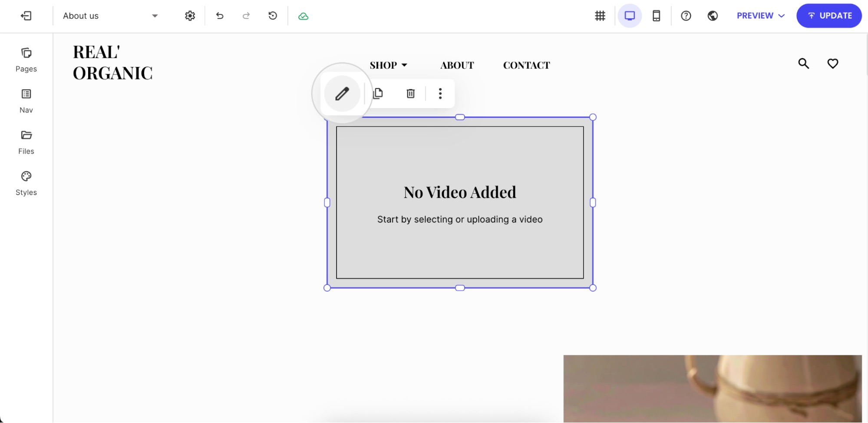The image size is (868, 423).
Task: Click the green cloud saved icon
Action: (x=303, y=17)
